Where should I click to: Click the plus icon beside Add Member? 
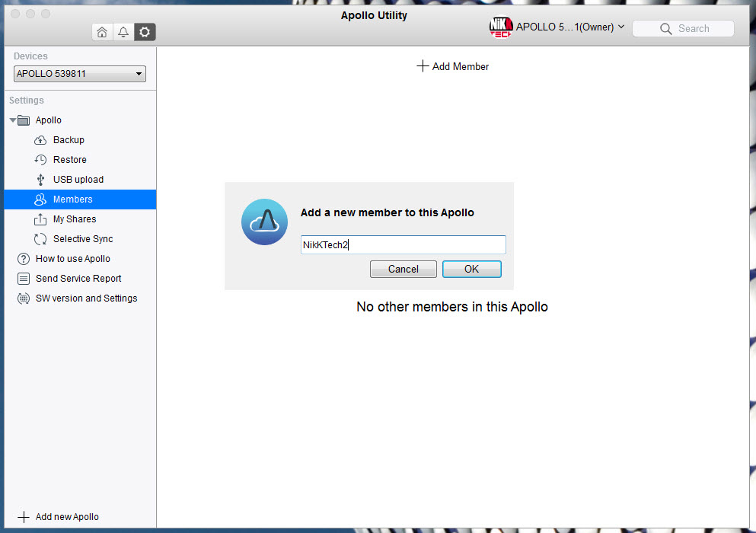[423, 66]
